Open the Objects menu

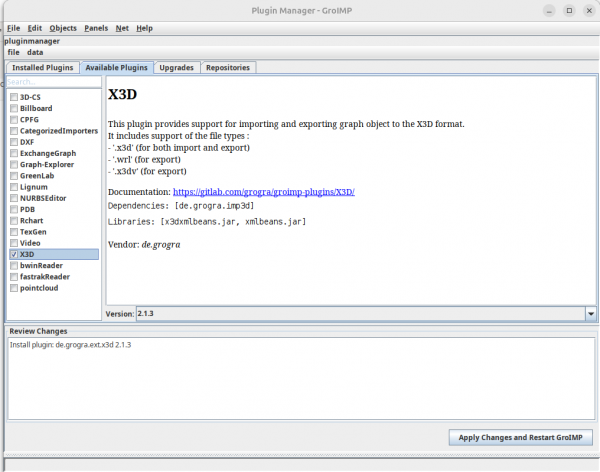tap(62, 28)
